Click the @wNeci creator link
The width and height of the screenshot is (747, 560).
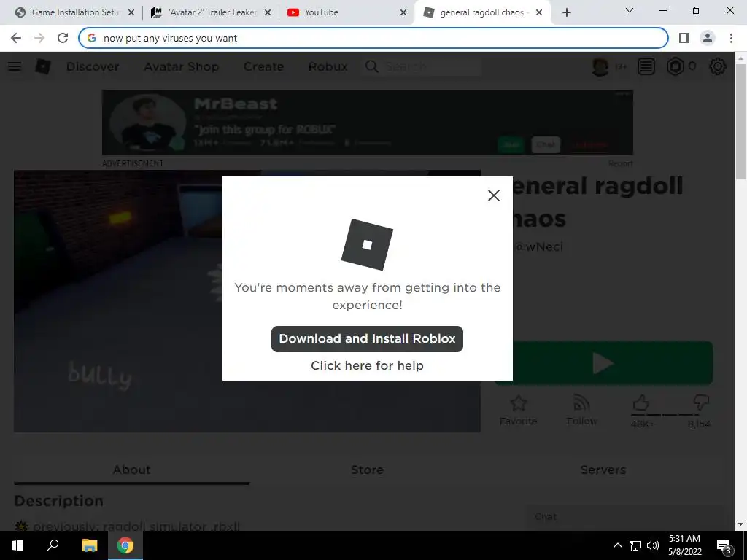pyautogui.click(x=539, y=246)
